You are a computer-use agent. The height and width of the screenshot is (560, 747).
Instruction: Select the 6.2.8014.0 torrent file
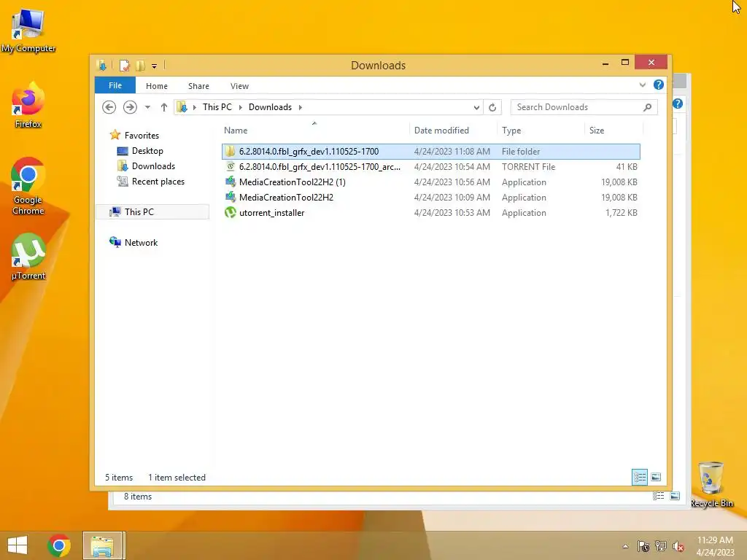(x=430, y=167)
